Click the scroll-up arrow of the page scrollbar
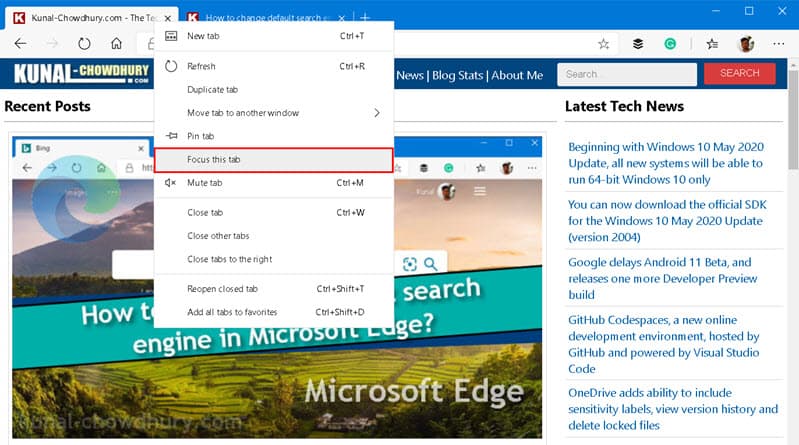Screen dimensions: 799x445 click(793, 64)
